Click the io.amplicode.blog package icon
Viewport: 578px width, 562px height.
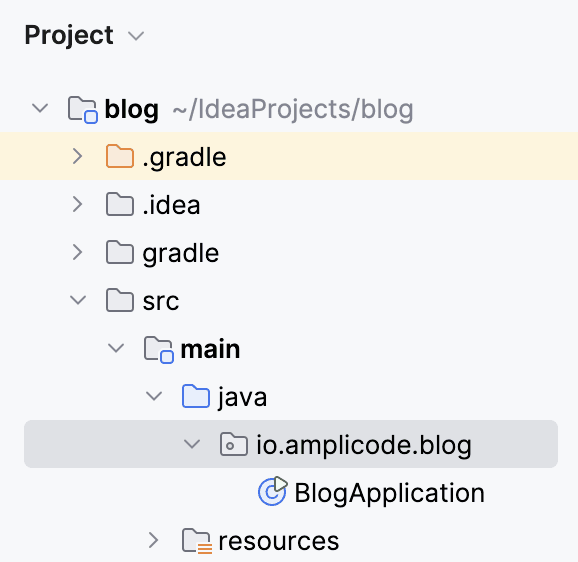[234, 444]
